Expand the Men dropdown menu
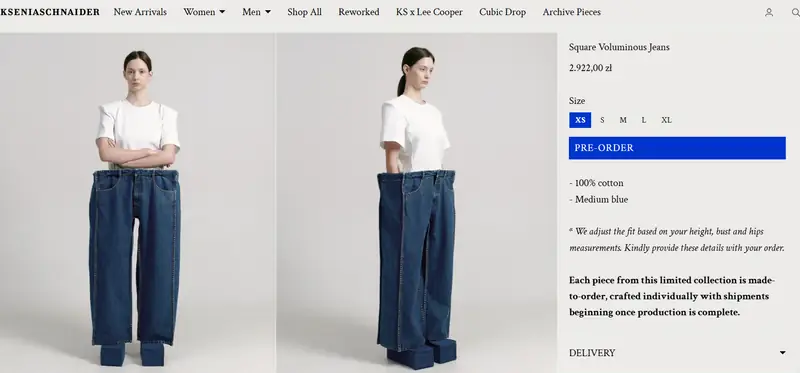The width and height of the screenshot is (800, 373). [256, 12]
